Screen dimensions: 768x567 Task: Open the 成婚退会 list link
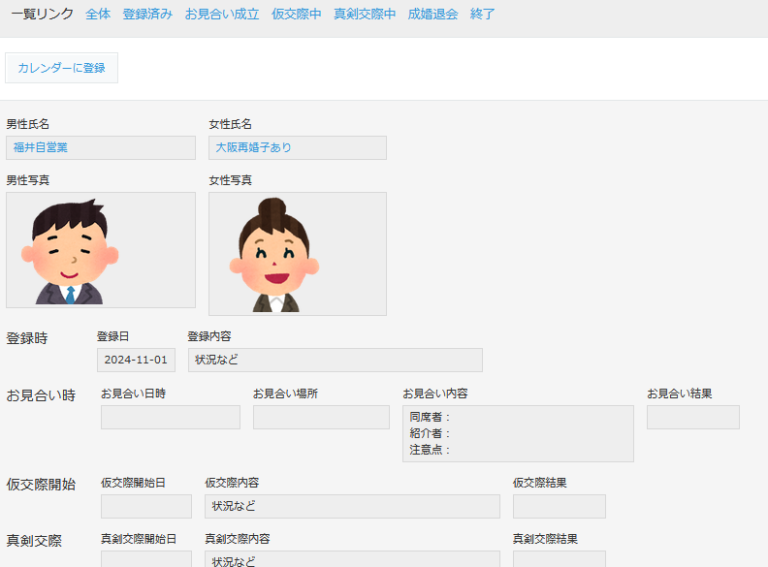click(433, 15)
